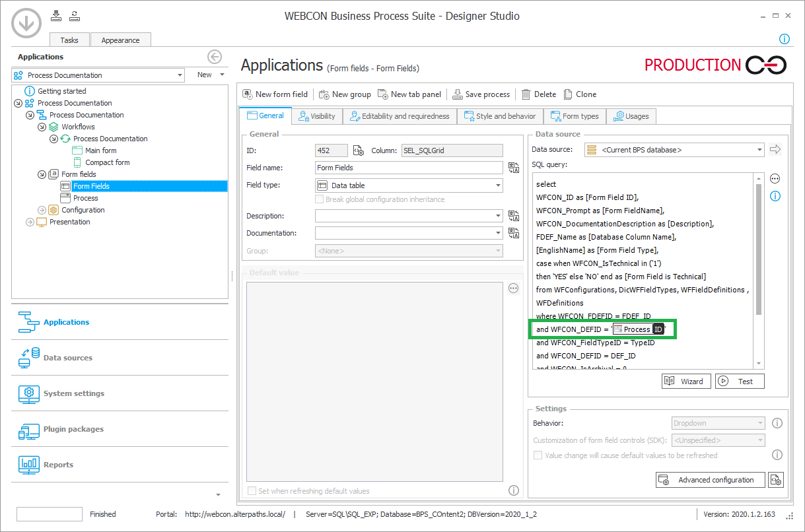Click into SQL query editor text
This screenshot has height=532, width=805.
point(643,271)
